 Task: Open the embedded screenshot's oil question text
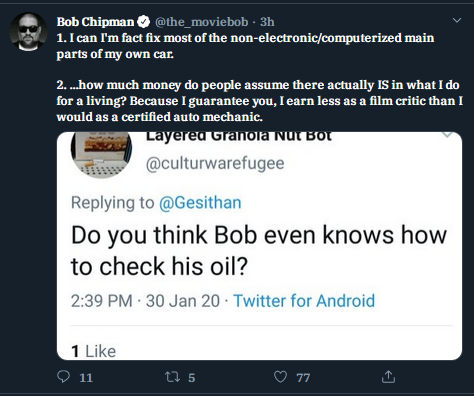pos(259,251)
